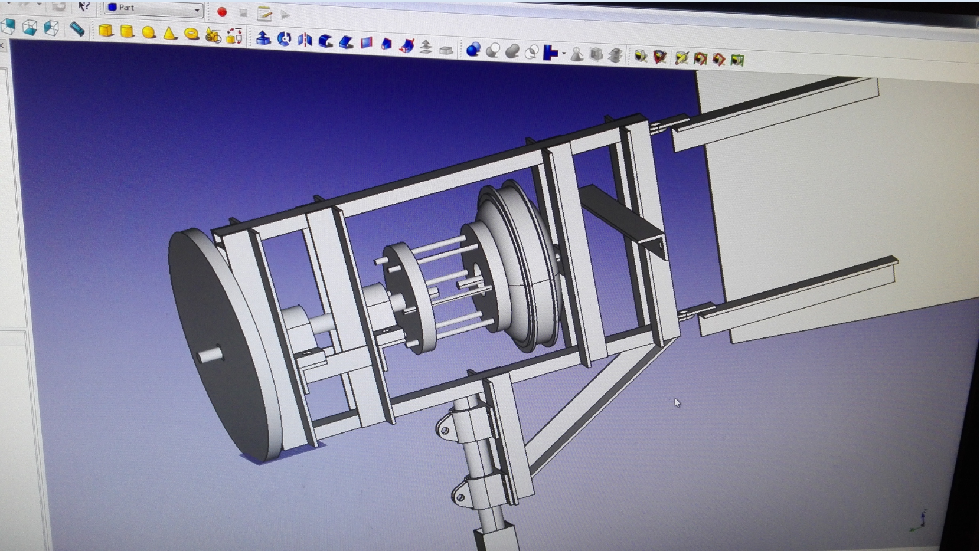Close the left side panel with X

(x=2, y=45)
